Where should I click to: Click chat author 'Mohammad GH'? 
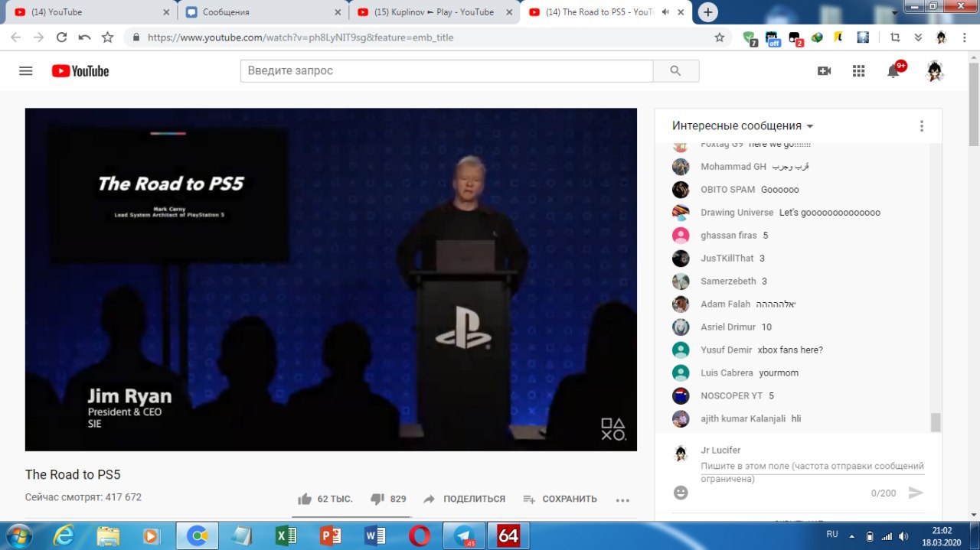point(733,167)
